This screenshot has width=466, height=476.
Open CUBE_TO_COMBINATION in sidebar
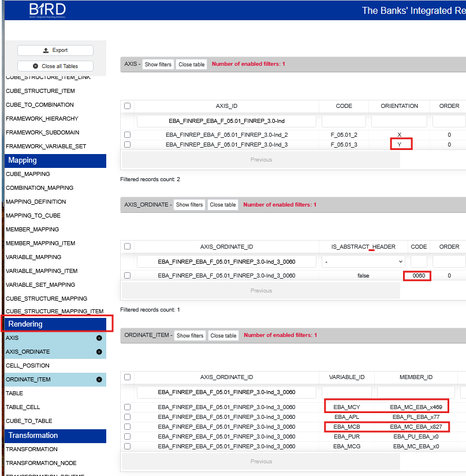(x=40, y=105)
